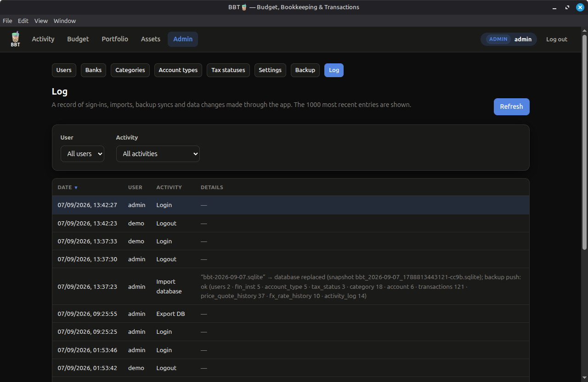Viewport: 588px width, 382px height.
Task: Switch to the Account types tab
Action: tap(178, 70)
